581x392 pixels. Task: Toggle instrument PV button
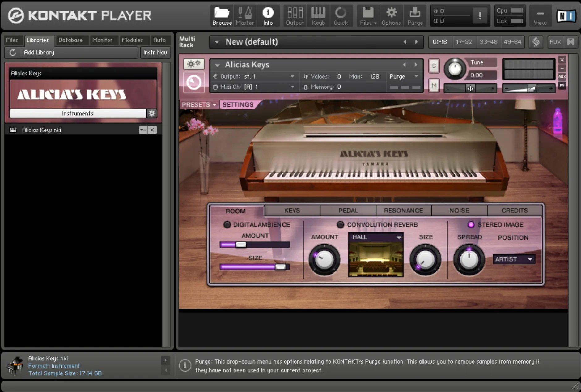point(562,85)
